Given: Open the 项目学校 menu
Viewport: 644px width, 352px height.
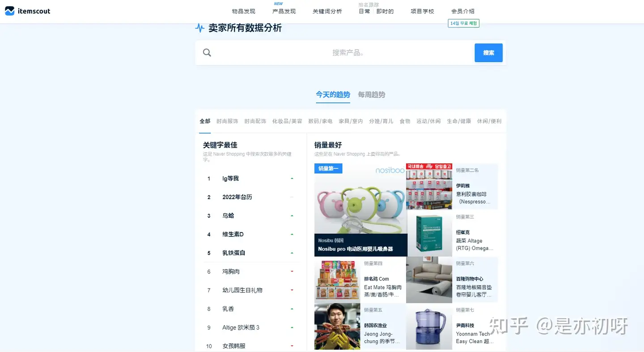Looking at the screenshot, I should 423,11.
